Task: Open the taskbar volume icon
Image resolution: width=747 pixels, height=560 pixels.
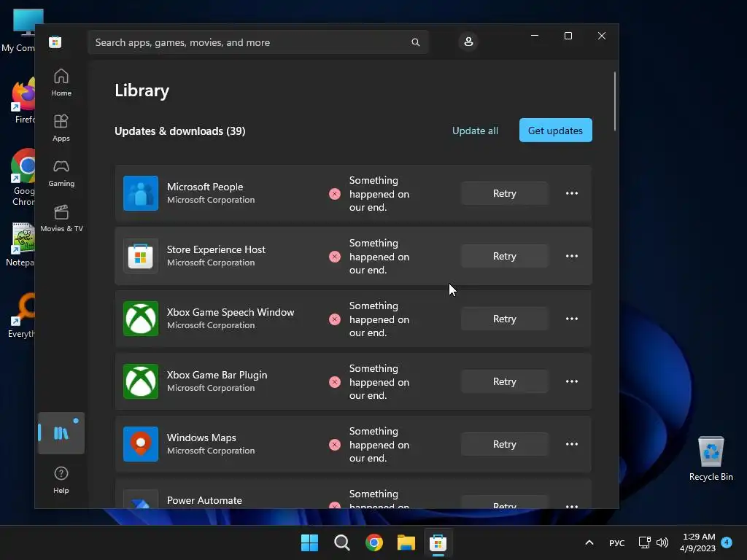Action: 662,542
